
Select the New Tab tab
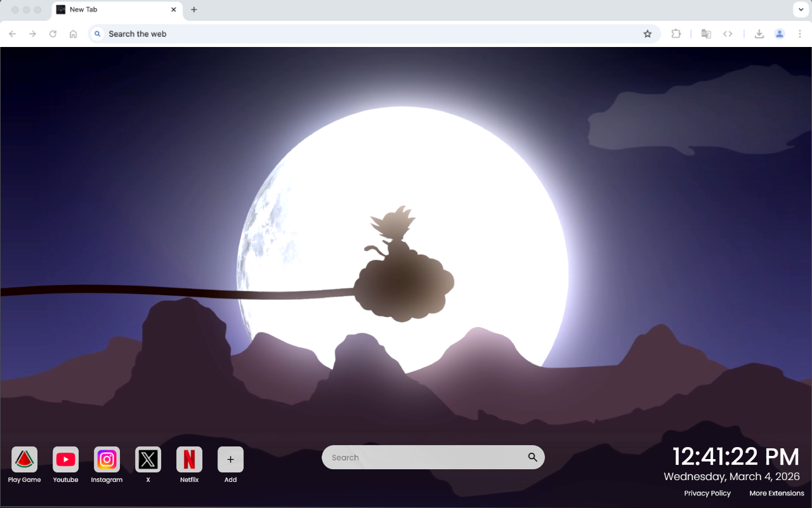(x=117, y=10)
